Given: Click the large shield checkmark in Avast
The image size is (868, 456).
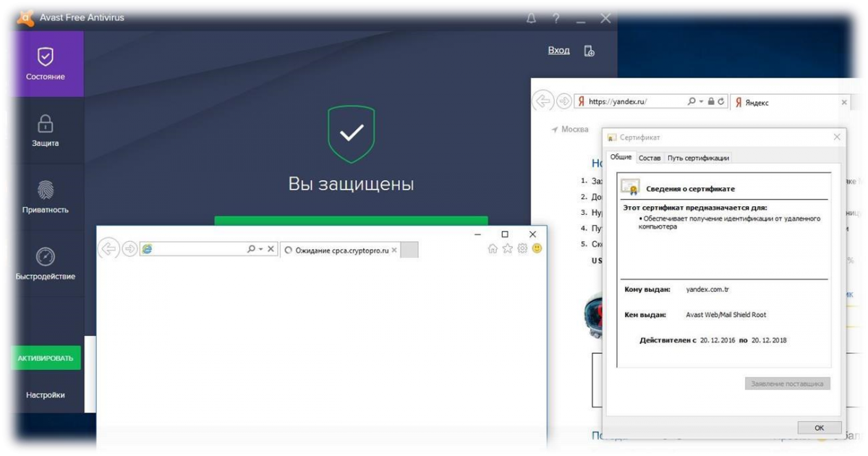Looking at the screenshot, I should tap(351, 134).
